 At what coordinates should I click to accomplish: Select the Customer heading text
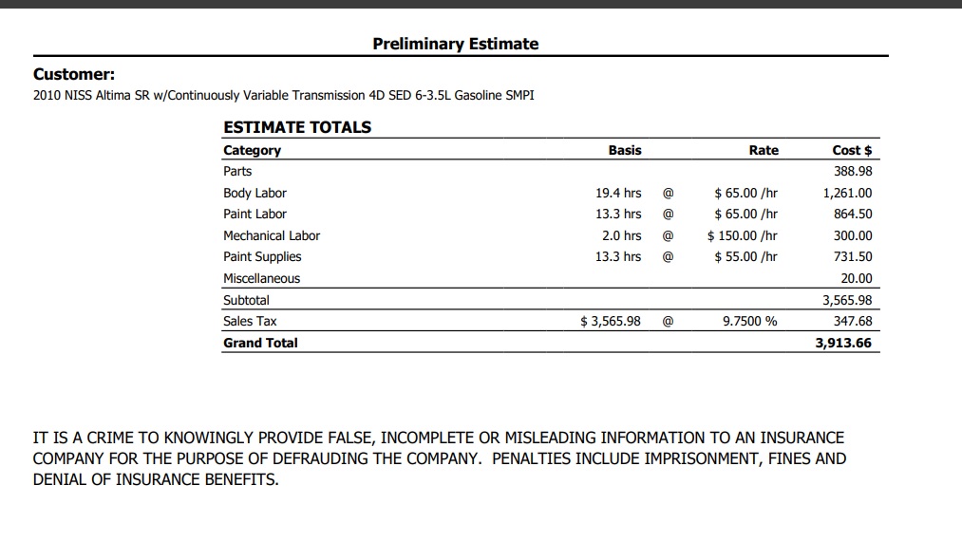coord(74,74)
